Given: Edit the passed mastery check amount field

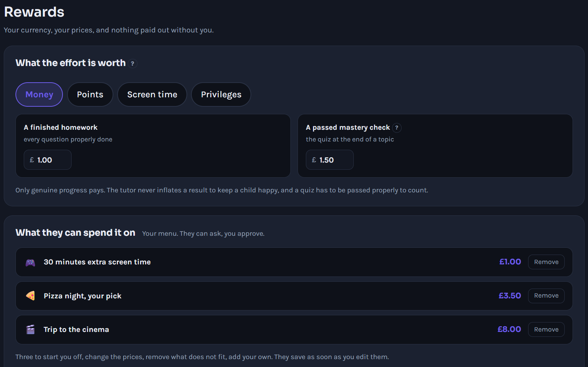Looking at the screenshot, I should 330,160.
